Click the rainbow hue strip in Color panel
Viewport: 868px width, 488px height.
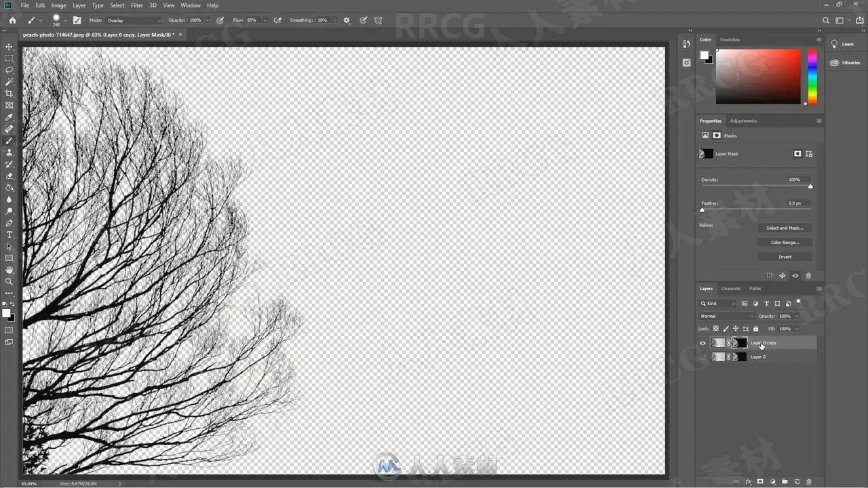812,76
